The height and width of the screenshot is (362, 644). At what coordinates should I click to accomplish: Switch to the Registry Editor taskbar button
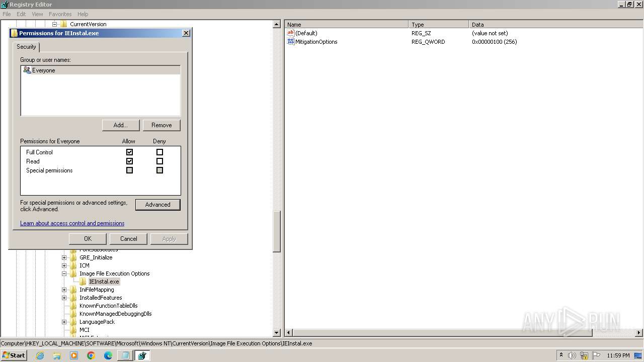(142, 355)
